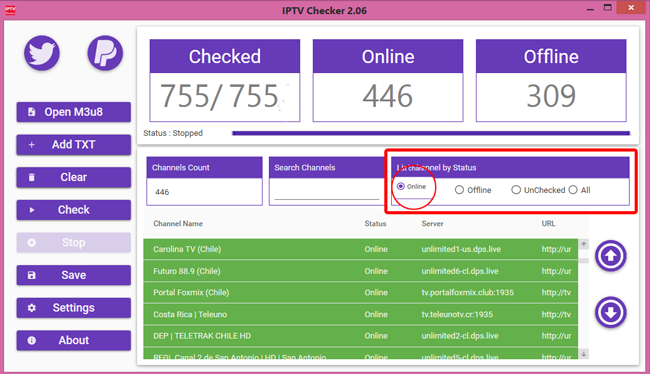Move channel down with the down arrow icon

[x=611, y=312]
